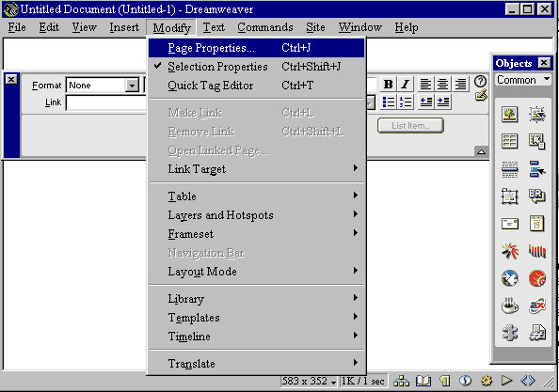This screenshot has height=392, width=559.
Task: Click the help question mark in Property inspector
Action: 480,82
